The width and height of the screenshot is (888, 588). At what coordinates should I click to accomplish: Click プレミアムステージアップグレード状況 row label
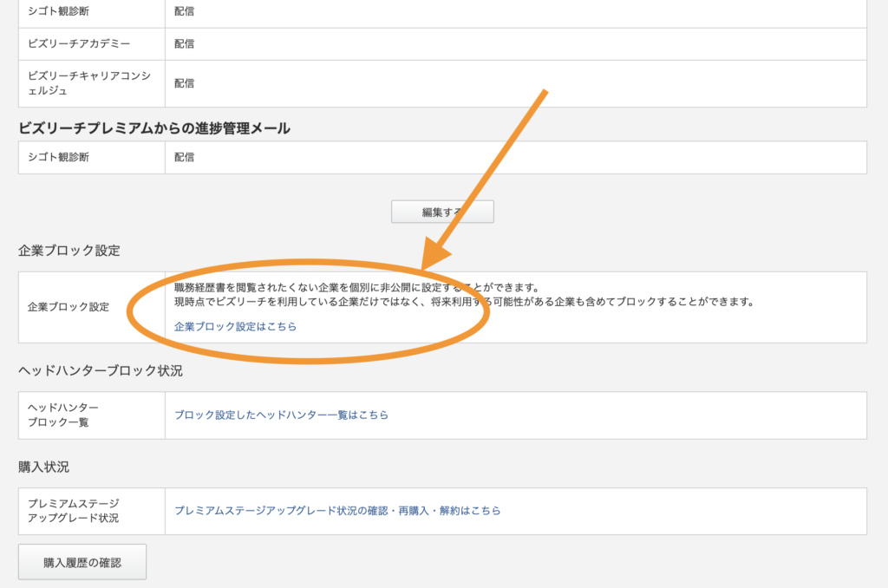pos(73,511)
